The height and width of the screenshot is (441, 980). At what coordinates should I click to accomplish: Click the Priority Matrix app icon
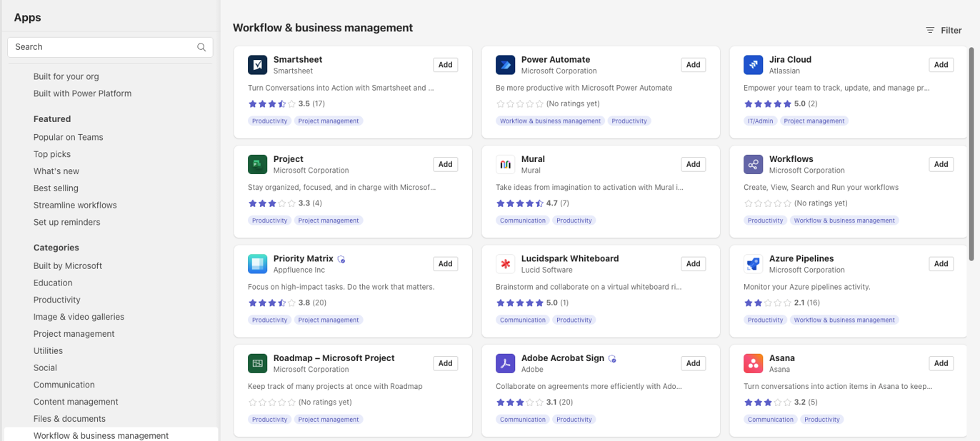pyautogui.click(x=257, y=263)
